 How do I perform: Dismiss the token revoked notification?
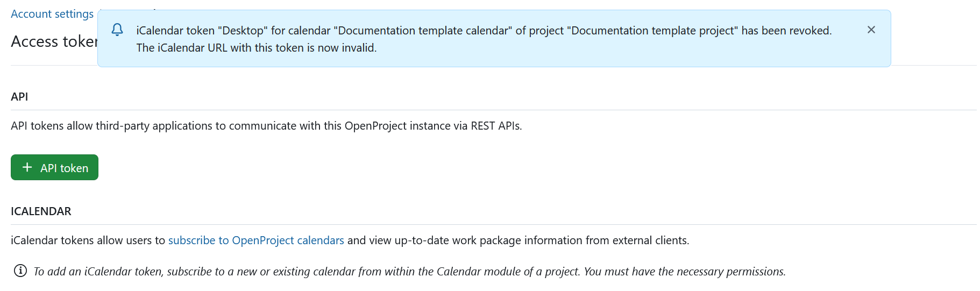[x=871, y=30]
